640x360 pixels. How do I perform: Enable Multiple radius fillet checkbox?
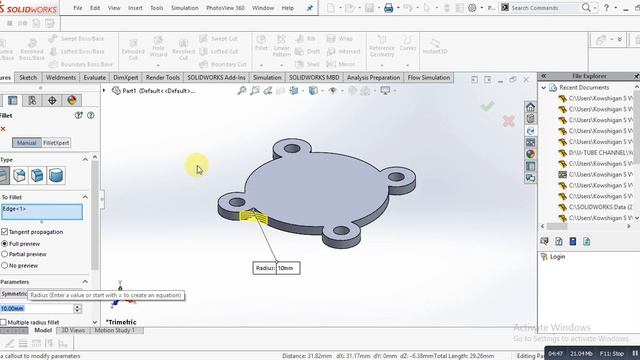[x=3, y=322]
